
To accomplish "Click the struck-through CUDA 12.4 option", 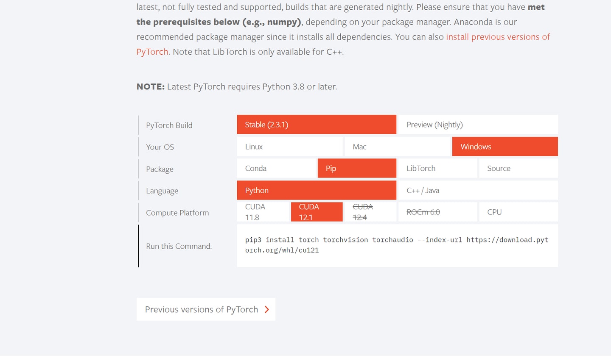I will point(370,212).
